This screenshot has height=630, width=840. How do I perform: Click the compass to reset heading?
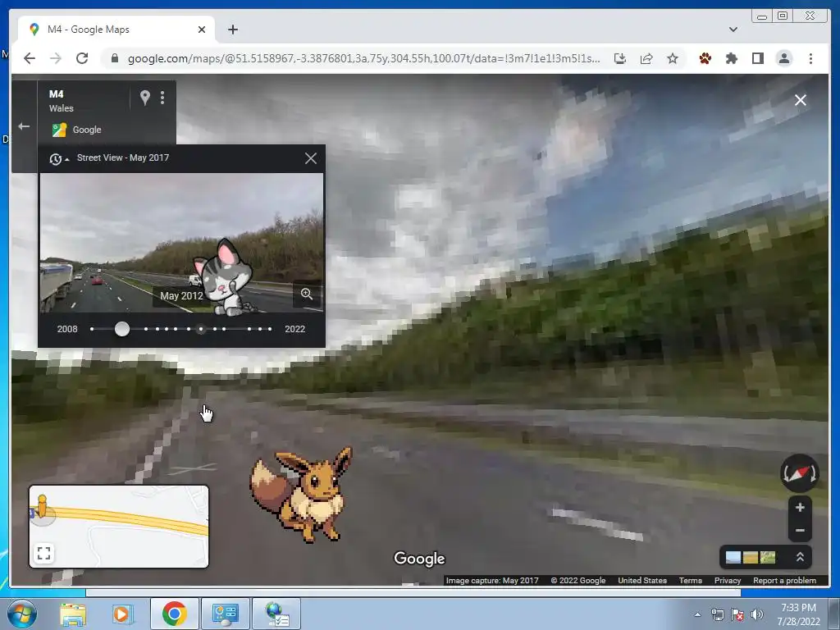click(x=799, y=473)
